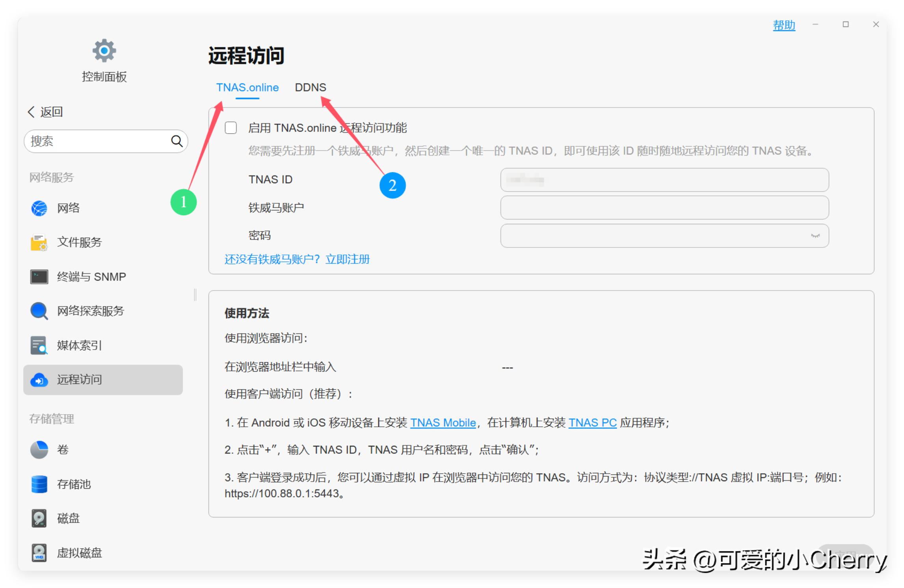Go back with the 返回 arrow

(31, 112)
